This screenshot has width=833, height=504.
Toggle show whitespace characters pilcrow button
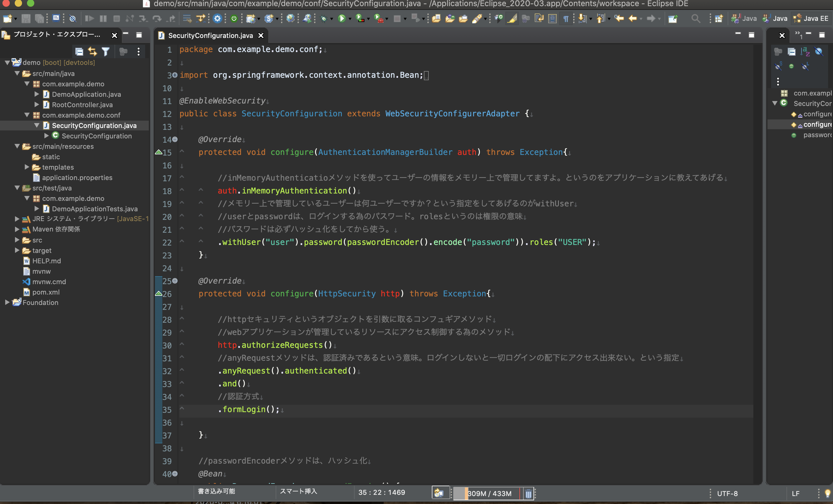pyautogui.click(x=566, y=19)
